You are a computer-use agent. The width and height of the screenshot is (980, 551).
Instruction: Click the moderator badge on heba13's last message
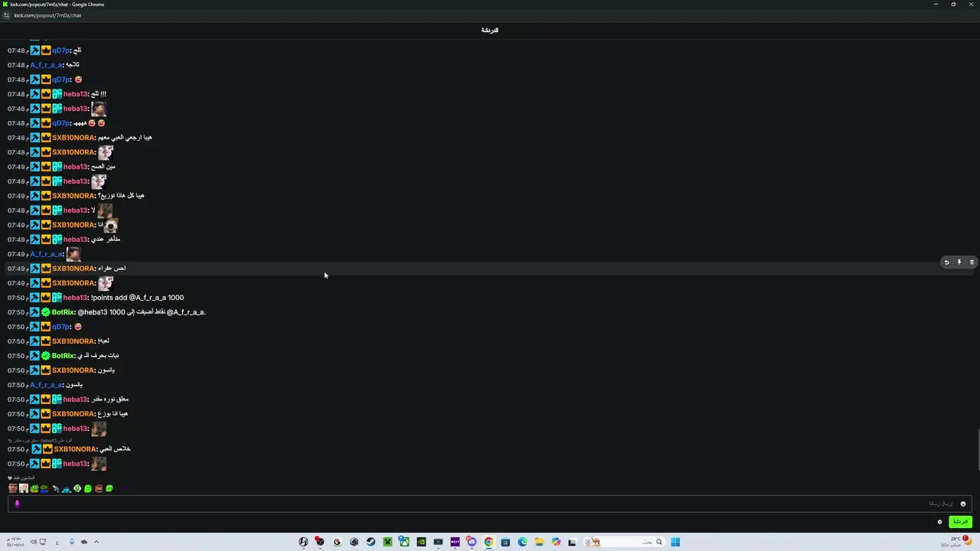click(x=35, y=464)
